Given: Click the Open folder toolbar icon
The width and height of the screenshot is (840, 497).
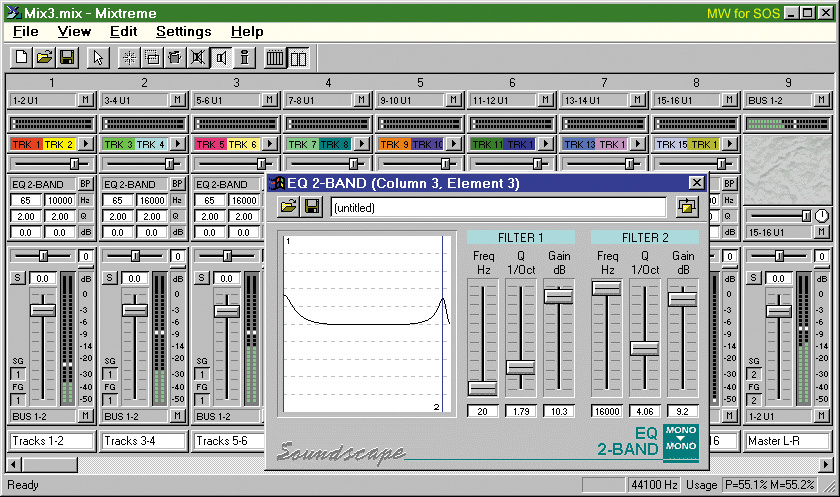Looking at the screenshot, I should pyautogui.click(x=45, y=58).
